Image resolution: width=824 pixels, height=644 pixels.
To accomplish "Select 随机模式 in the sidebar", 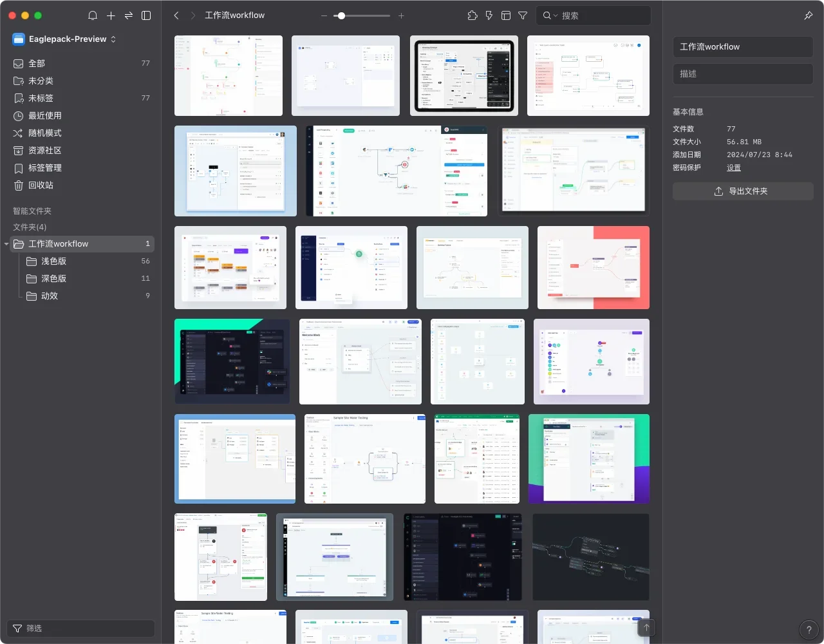I will (x=45, y=133).
